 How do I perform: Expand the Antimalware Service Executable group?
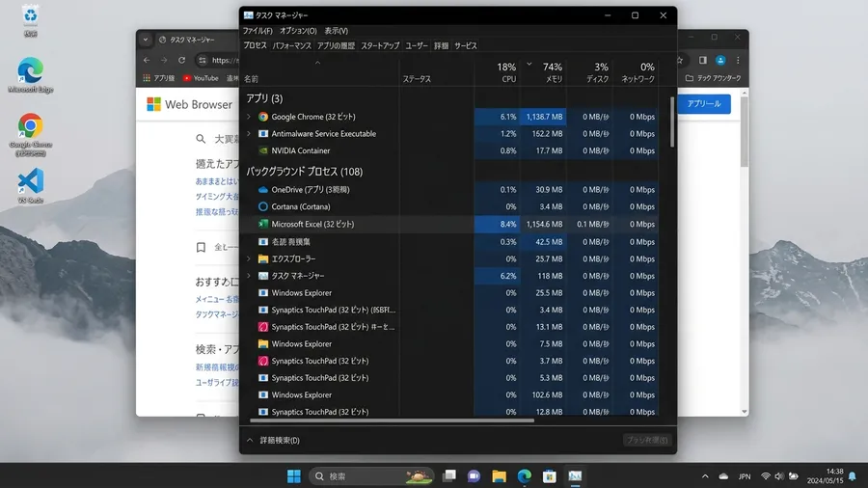pyautogui.click(x=249, y=134)
